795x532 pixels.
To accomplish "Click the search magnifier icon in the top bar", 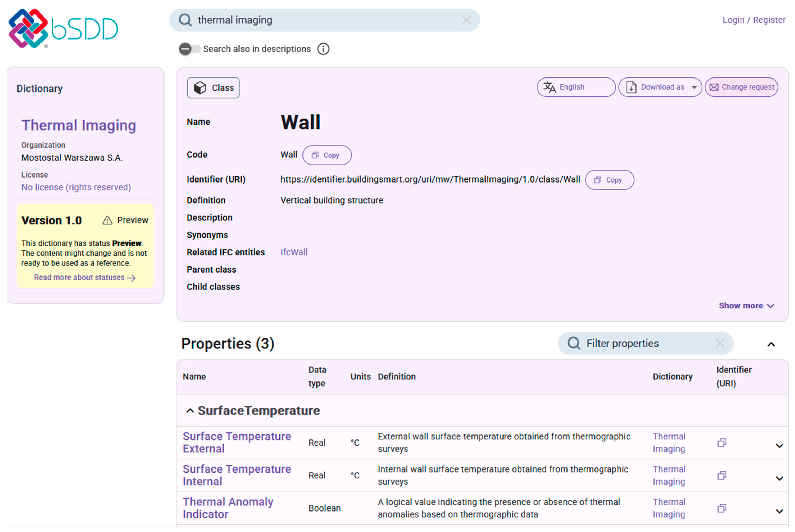I will pyautogui.click(x=185, y=20).
